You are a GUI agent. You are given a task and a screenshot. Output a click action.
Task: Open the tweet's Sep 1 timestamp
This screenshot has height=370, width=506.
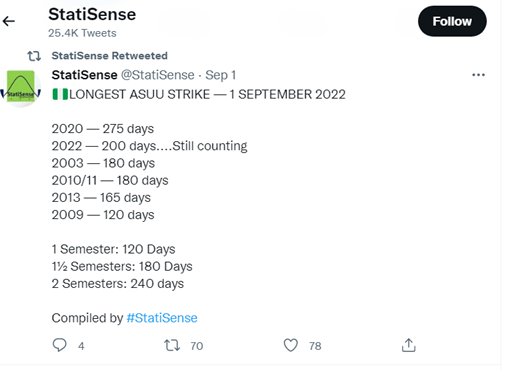(x=220, y=75)
